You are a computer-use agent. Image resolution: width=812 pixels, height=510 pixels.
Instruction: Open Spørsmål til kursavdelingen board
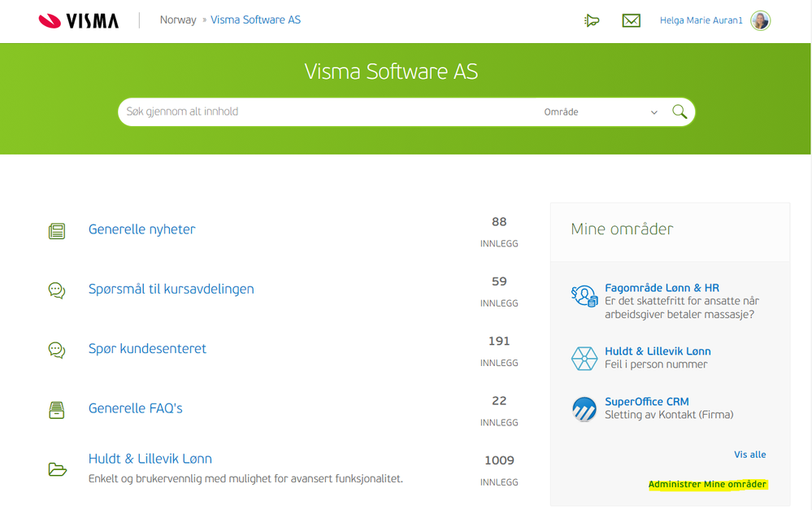[x=171, y=289]
